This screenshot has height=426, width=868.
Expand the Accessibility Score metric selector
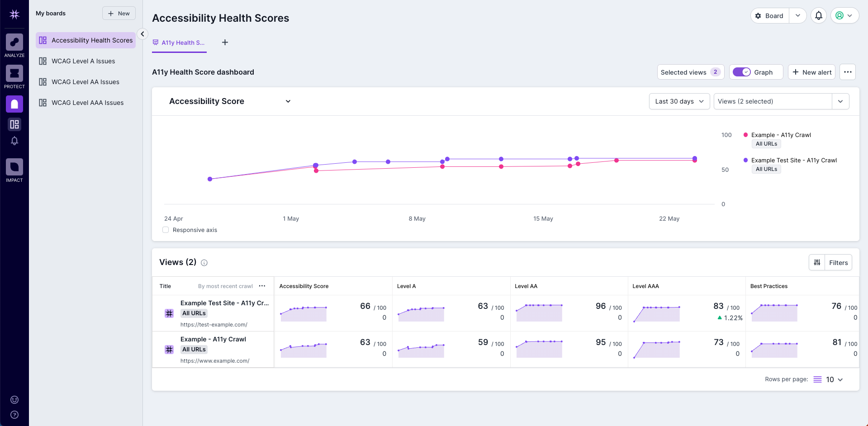click(288, 101)
